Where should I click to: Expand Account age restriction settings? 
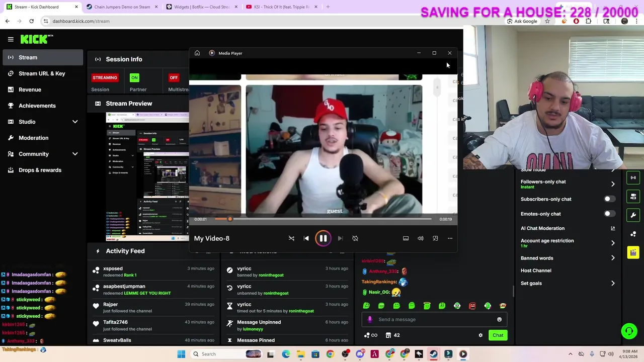pyautogui.click(x=613, y=243)
